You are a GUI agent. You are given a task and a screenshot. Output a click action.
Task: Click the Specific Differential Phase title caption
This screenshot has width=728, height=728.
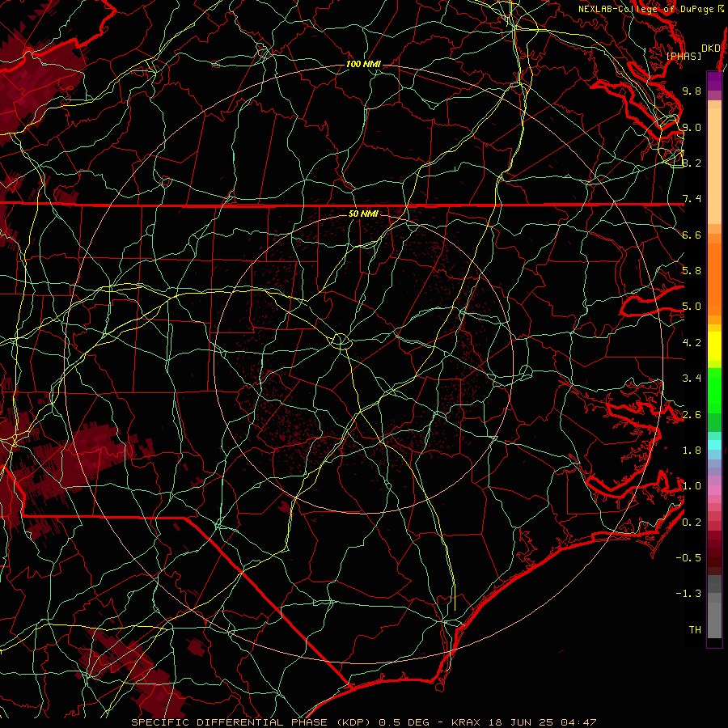click(x=363, y=722)
